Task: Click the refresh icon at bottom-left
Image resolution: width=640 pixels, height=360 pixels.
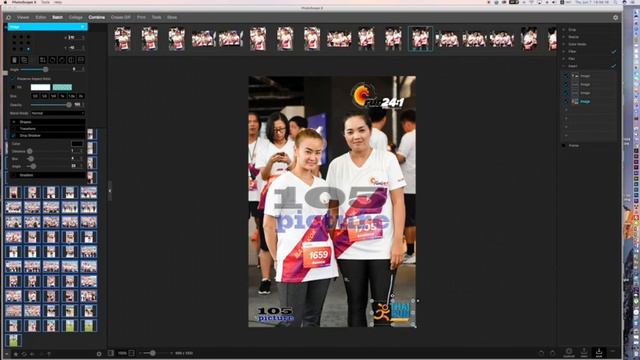Action: pos(24,354)
